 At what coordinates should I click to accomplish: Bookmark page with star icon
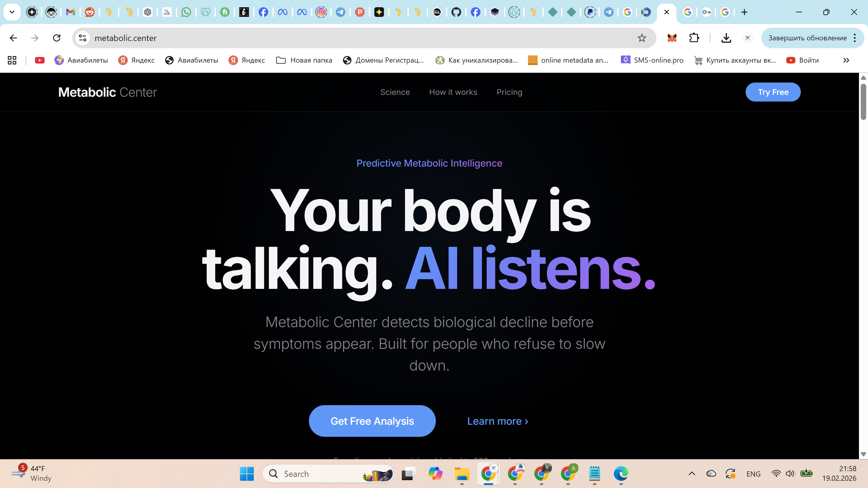642,38
